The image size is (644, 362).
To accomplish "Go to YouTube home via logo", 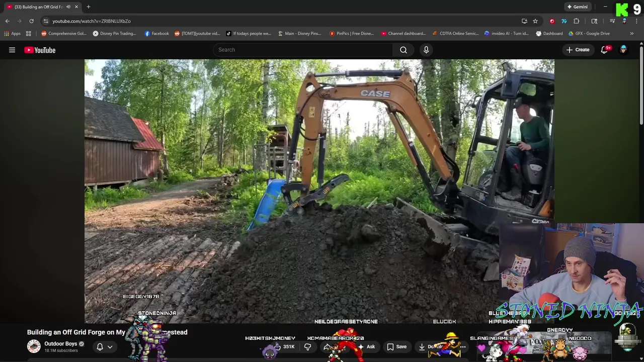I will click(40, 50).
